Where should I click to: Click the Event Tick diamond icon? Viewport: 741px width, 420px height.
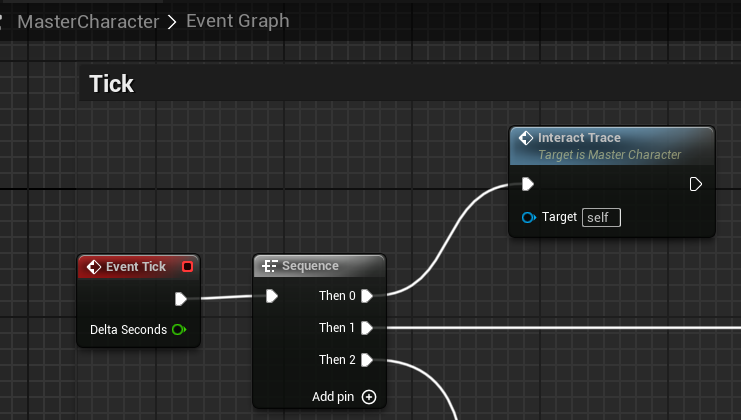(x=94, y=267)
